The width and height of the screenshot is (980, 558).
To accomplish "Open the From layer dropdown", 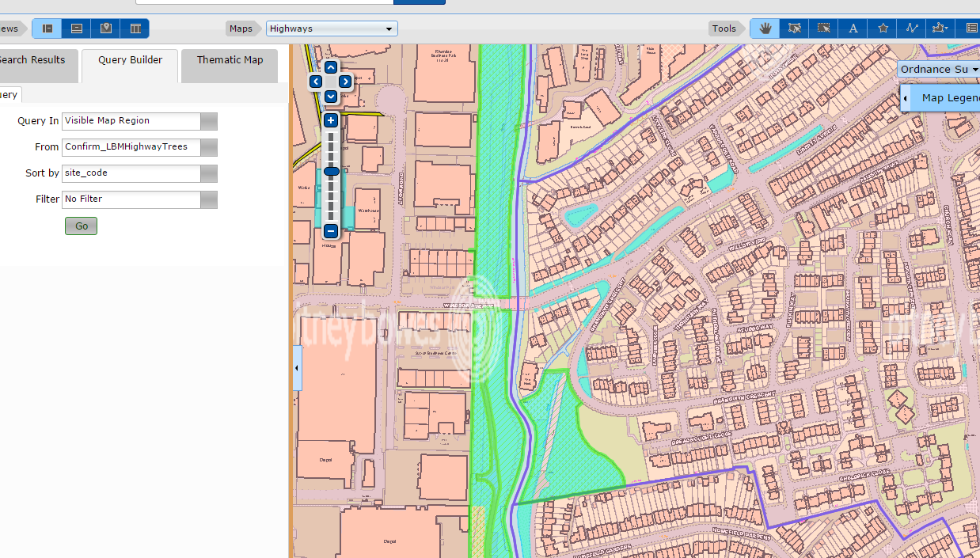I will pyautogui.click(x=209, y=147).
